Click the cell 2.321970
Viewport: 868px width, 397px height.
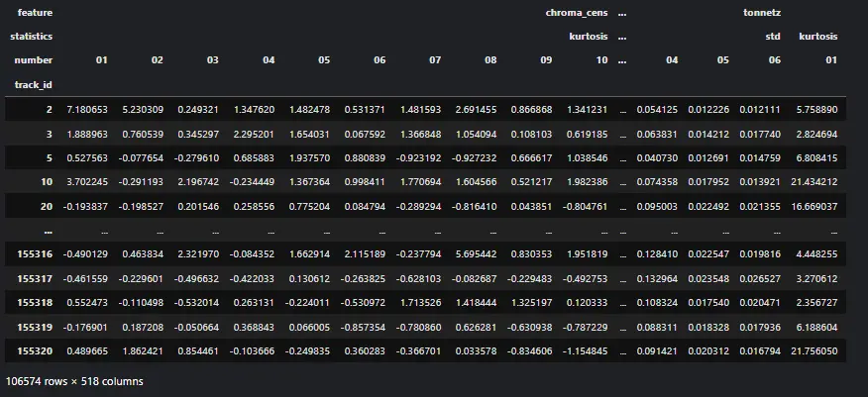click(198, 254)
